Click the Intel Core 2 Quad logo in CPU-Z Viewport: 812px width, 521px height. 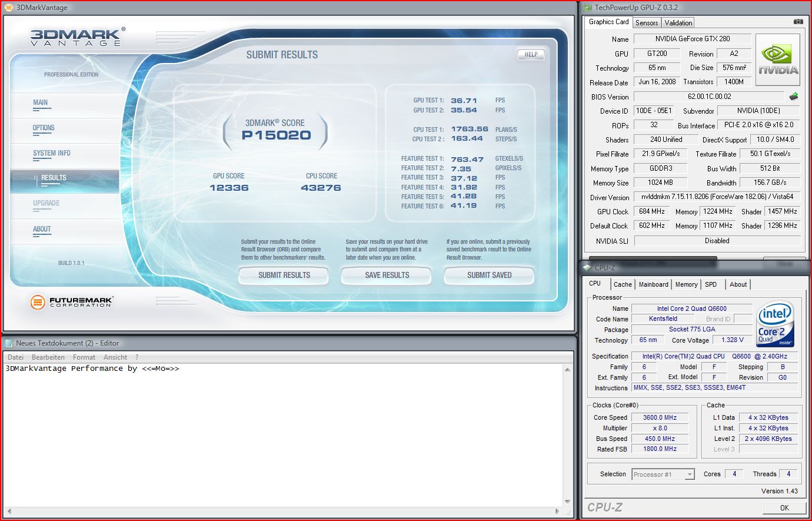click(775, 324)
